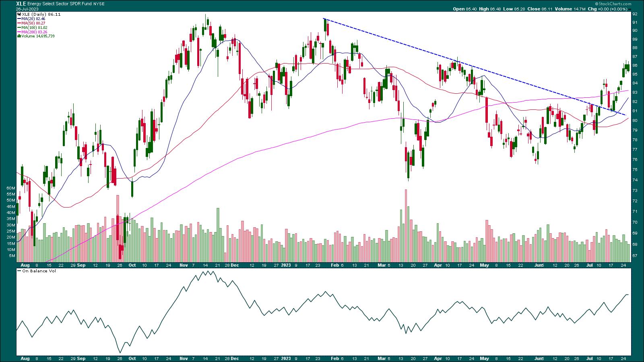Click the 60M volume axis label
The width and height of the screenshot is (644, 362).
pos(11,188)
